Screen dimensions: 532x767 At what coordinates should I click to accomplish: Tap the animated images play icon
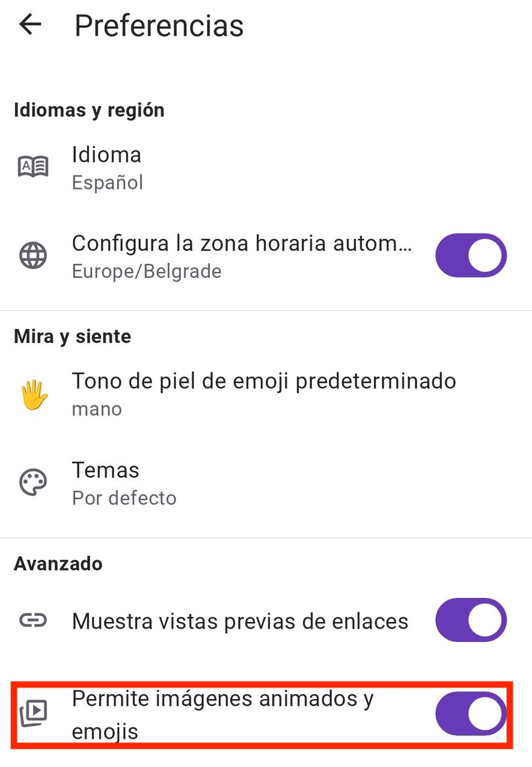pyautogui.click(x=33, y=713)
